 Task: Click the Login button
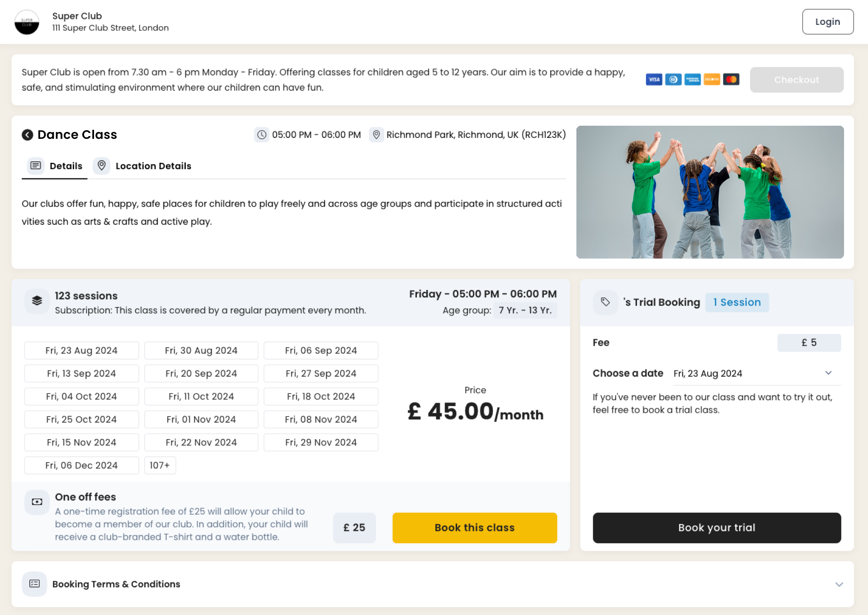[x=827, y=22]
